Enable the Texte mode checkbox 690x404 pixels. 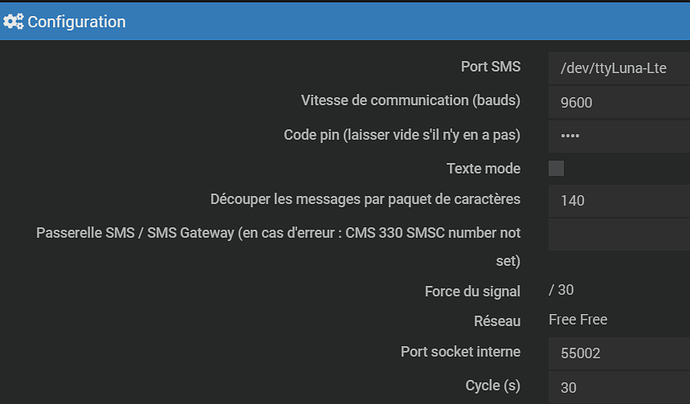tap(556, 168)
